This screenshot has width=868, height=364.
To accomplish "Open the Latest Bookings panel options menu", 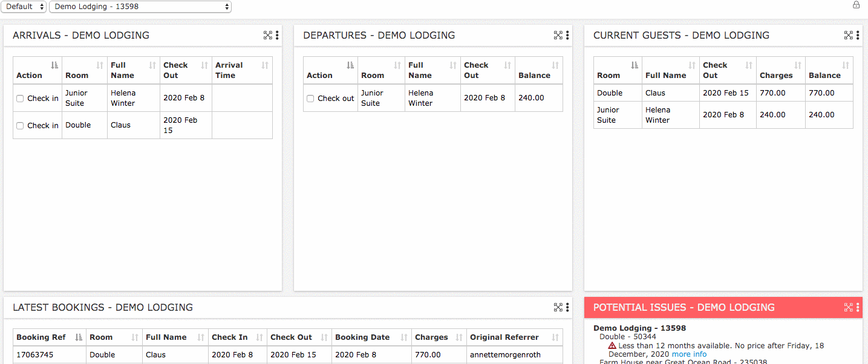I will tap(567, 307).
